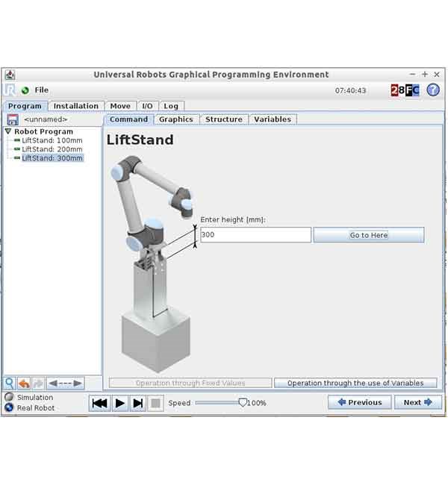Screen dimensions: 448x485
Task: Open the help question mark icon
Action: pyautogui.click(x=433, y=90)
